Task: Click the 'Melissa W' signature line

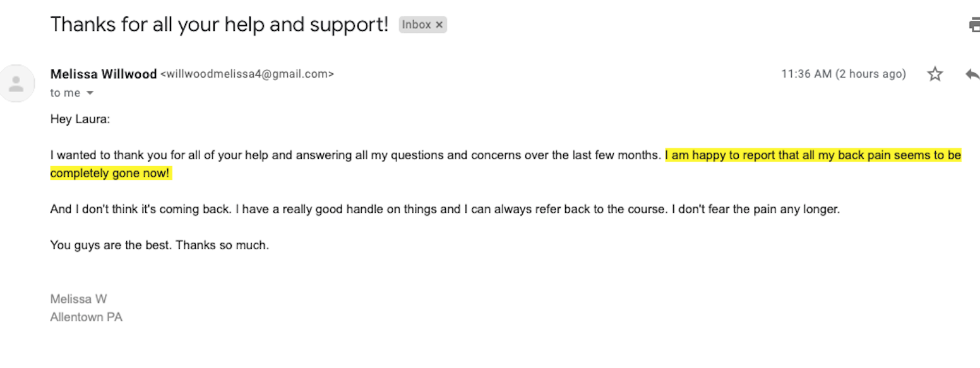Action: pyautogui.click(x=78, y=299)
